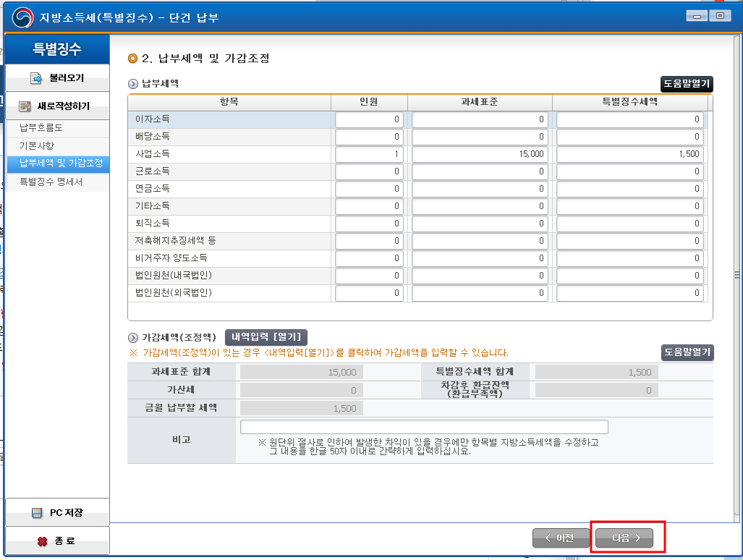Click 연금소득 특별징수세액 input field
This screenshot has width=743, height=560.
pyautogui.click(x=629, y=189)
